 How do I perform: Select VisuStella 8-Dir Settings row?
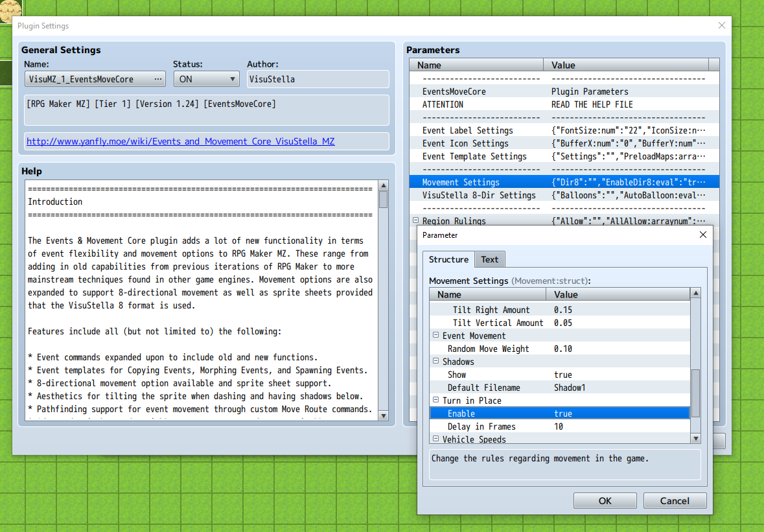coord(564,195)
